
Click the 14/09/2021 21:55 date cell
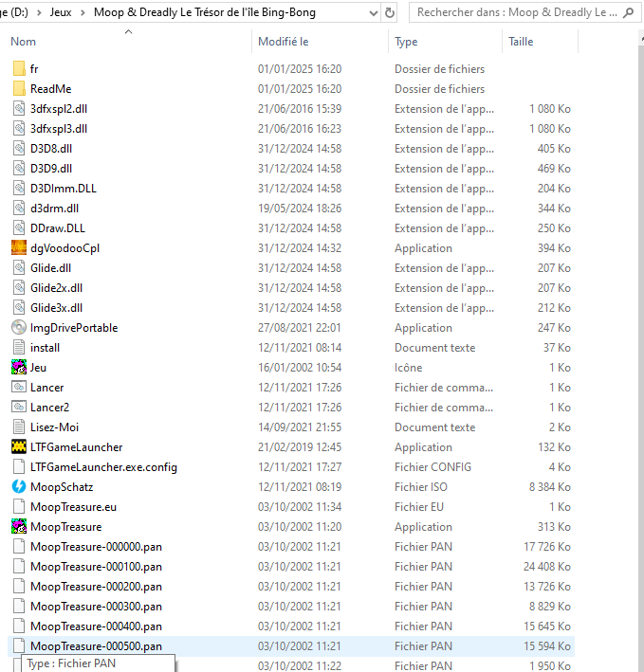point(300,427)
